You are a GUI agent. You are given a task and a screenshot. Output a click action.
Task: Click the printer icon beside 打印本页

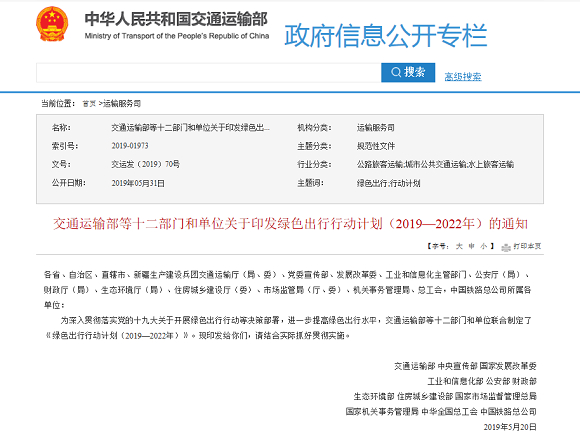coord(506,247)
